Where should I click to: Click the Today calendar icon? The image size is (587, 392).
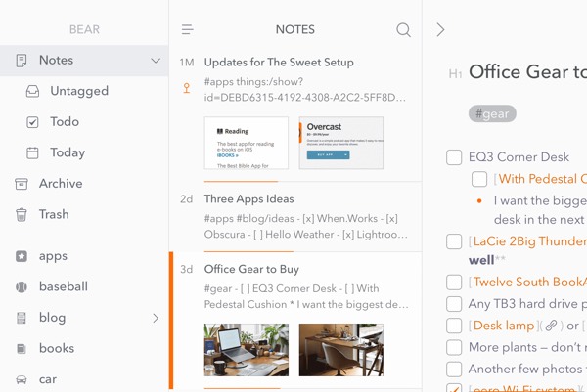pos(32,152)
